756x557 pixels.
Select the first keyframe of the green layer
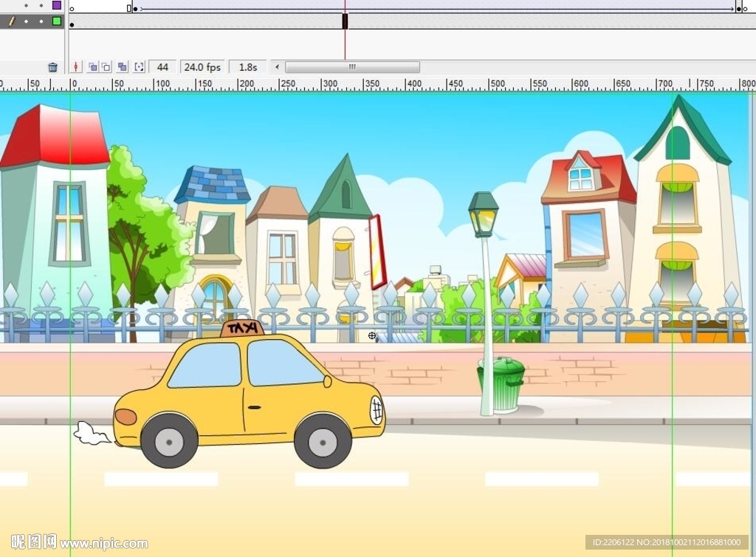[72, 23]
